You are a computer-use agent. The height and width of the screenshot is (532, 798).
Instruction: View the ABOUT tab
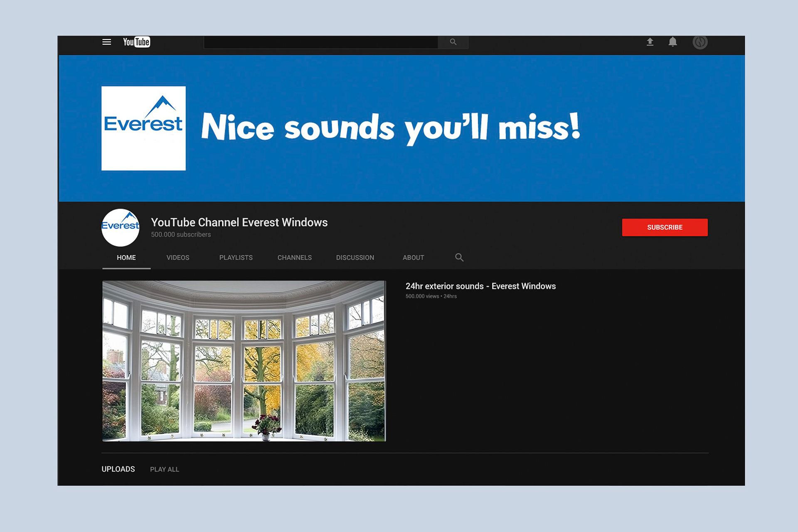pyautogui.click(x=414, y=258)
